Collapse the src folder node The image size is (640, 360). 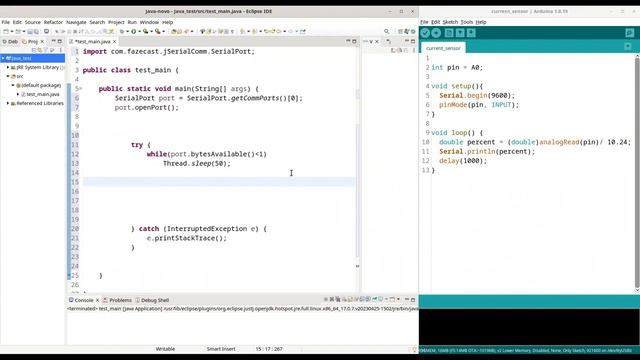[8, 76]
